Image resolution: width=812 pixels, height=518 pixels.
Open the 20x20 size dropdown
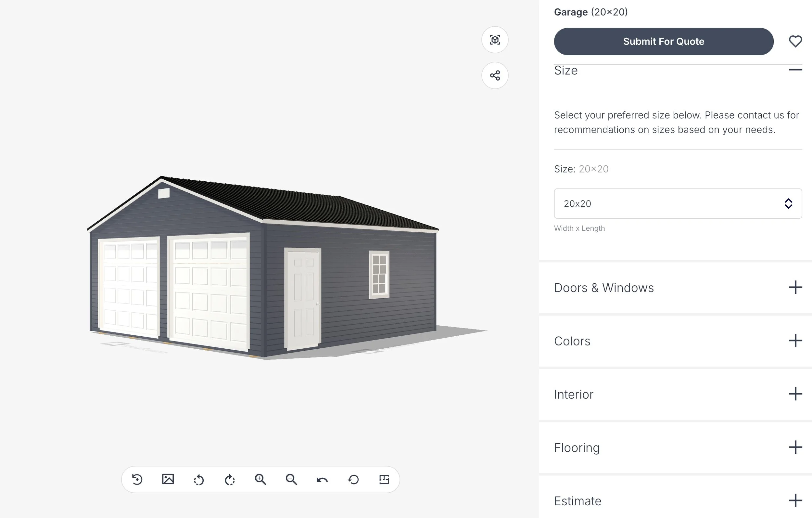click(x=678, y=203)
